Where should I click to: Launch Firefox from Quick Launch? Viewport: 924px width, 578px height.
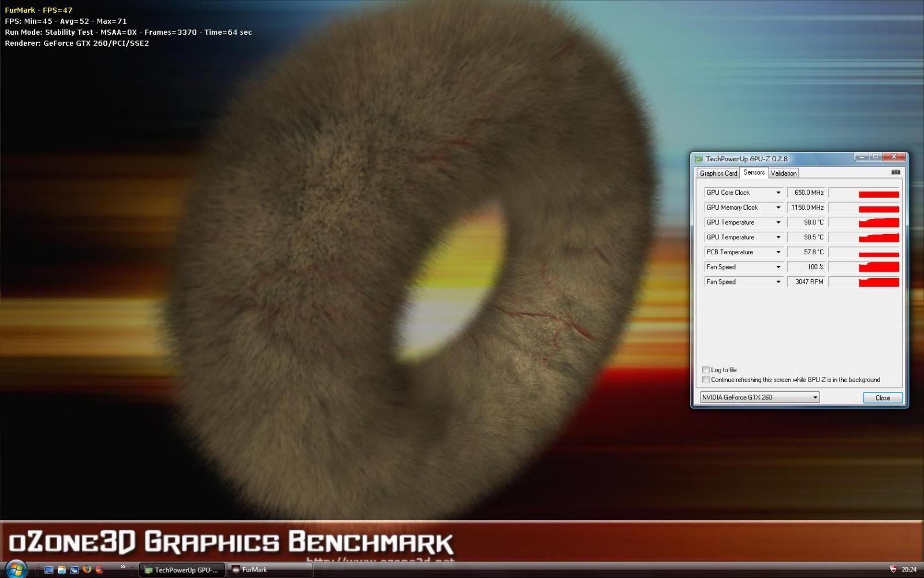(87, 570)
